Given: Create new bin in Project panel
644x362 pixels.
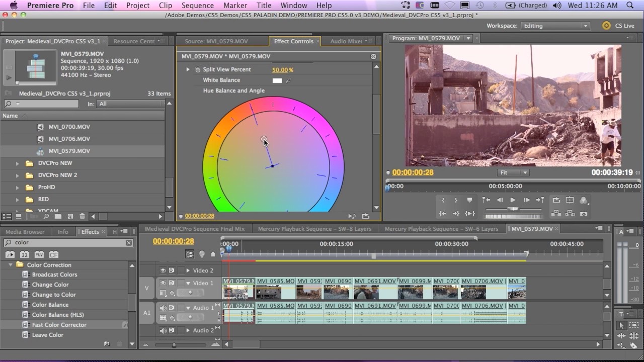Looking at the screenshot, I should click(58, 216).
